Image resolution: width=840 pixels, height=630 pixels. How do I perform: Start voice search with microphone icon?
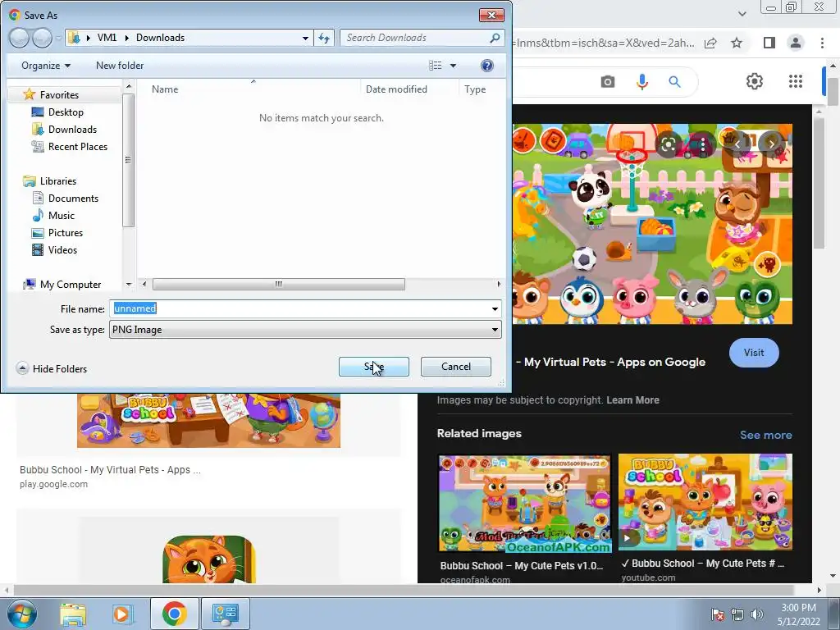[x=641, y=82]
